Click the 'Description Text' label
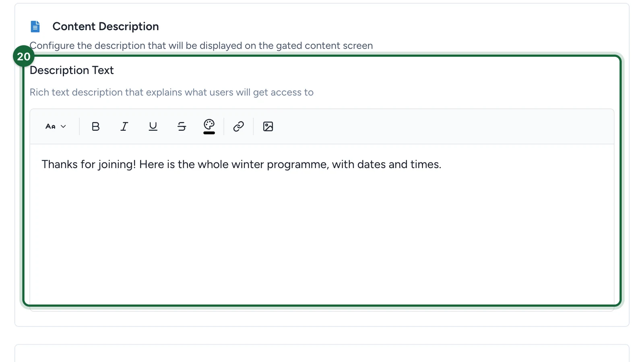 (x=72, y=70)
